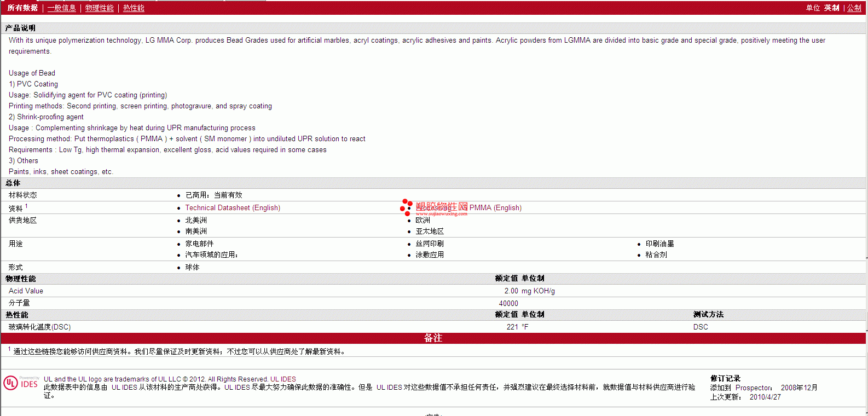Viewport: 868px width, 416px height.
Task: Click the Usage of Bead text line
Action: pyautogui.click(x=32, y=73)
